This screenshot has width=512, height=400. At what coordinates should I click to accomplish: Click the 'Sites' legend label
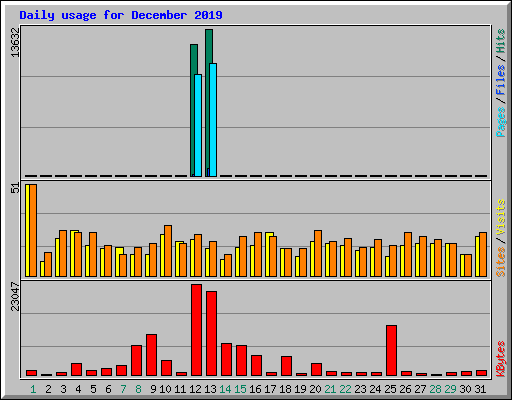(x=500, y=262)
